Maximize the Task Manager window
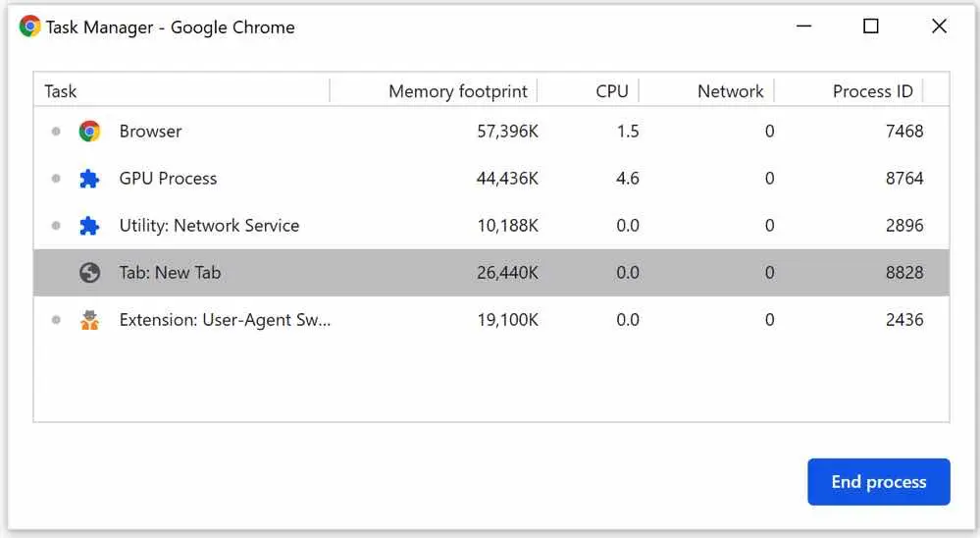The image size is (980, 538). coord(870,27)
